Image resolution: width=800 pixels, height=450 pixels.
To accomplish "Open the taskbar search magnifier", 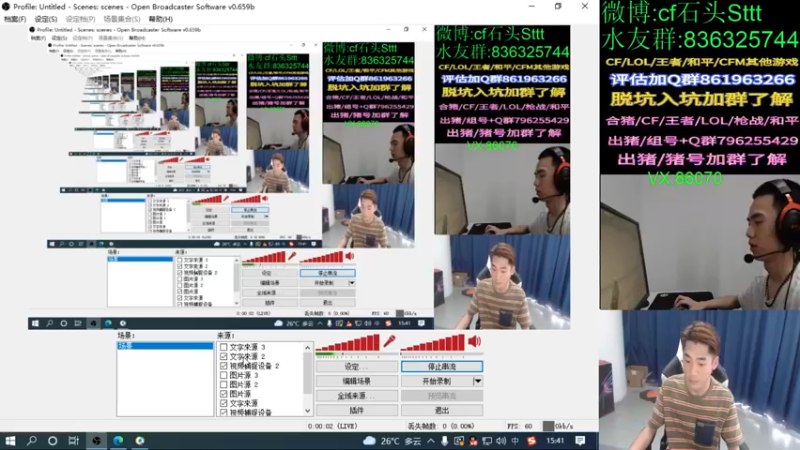I will point(32,440).
